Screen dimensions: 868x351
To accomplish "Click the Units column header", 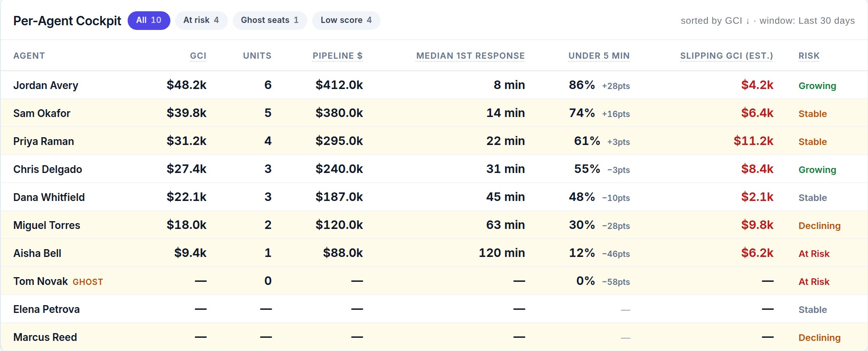I will click(257, 56).
